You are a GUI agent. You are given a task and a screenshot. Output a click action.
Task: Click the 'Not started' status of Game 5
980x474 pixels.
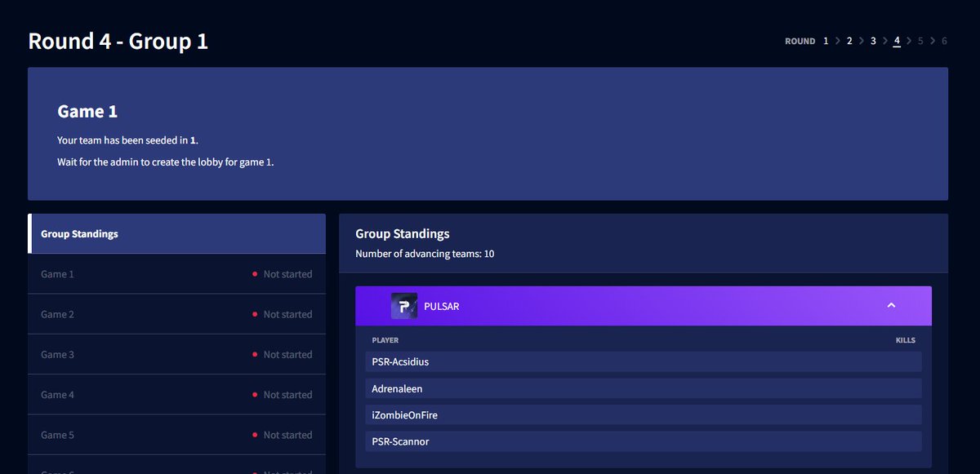tap(287, 435)
